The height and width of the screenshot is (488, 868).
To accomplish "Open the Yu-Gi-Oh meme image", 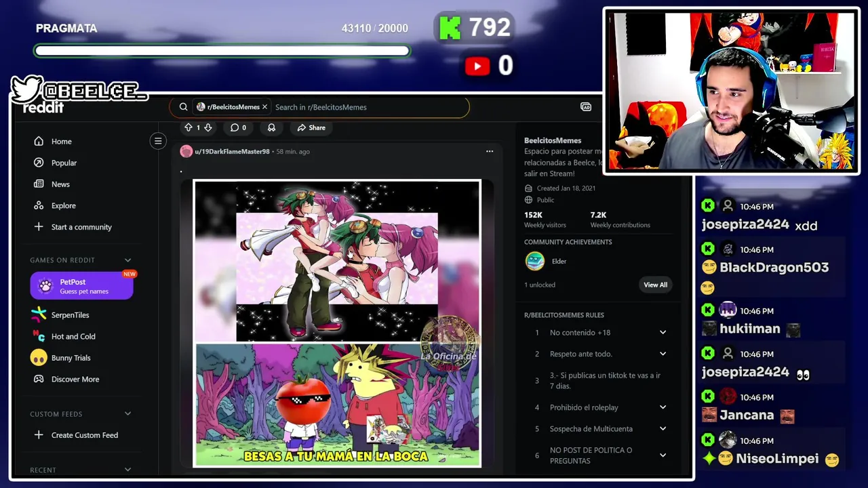I will pos(337,323).
